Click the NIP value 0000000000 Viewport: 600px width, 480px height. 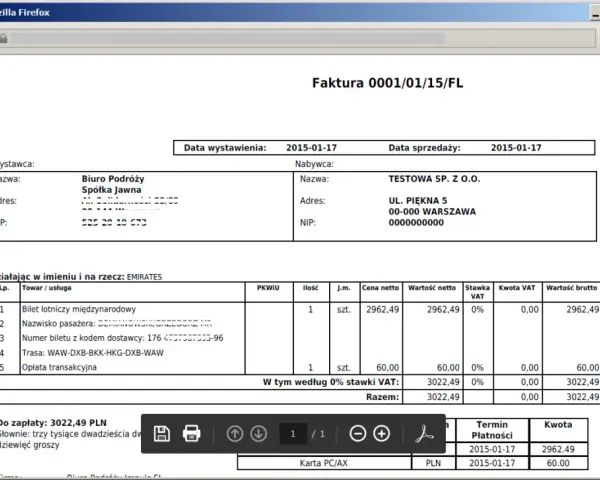[x=416, y=222]
